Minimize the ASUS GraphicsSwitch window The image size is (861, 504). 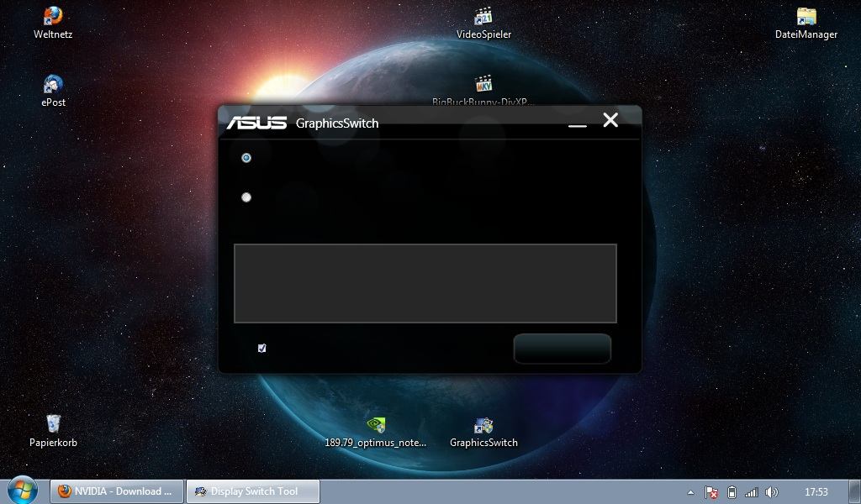(577, 124)
